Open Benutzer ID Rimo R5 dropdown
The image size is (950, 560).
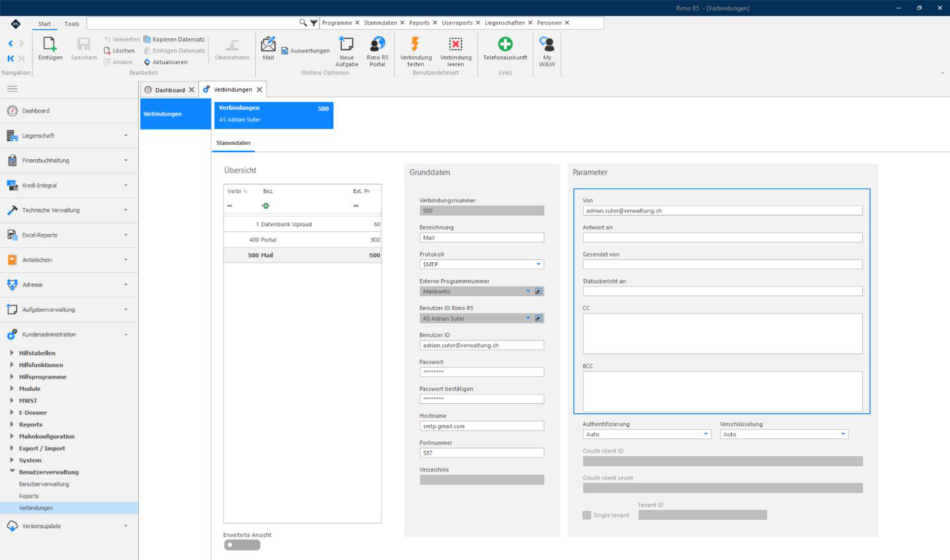tap(528, 319)
